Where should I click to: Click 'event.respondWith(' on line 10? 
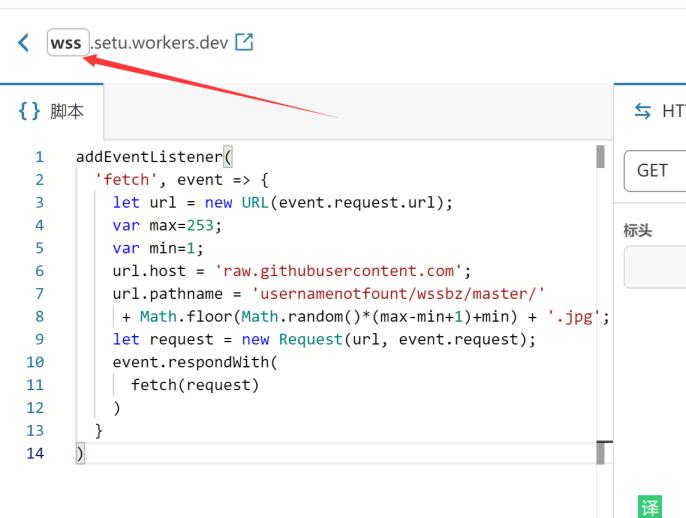click(195, 362)
